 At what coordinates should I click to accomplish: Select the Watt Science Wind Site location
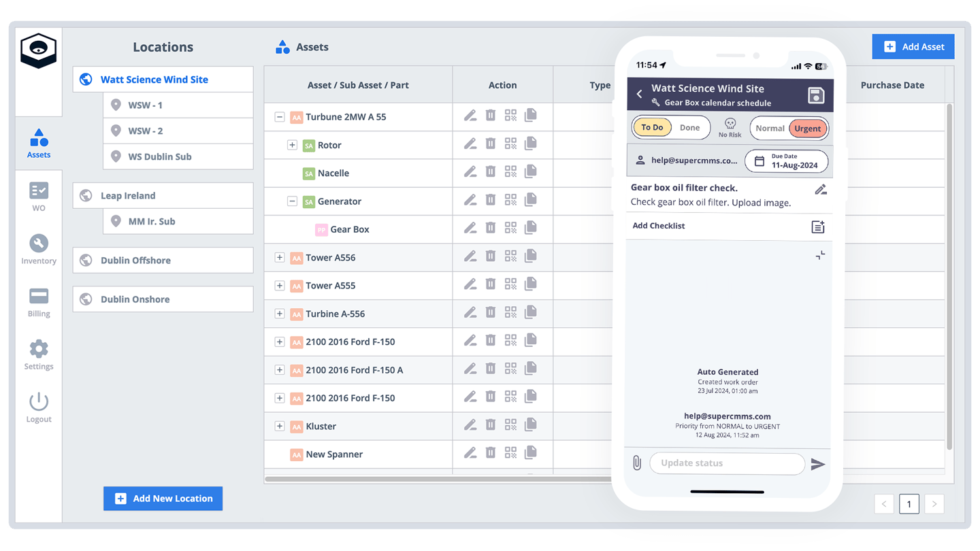163,80
